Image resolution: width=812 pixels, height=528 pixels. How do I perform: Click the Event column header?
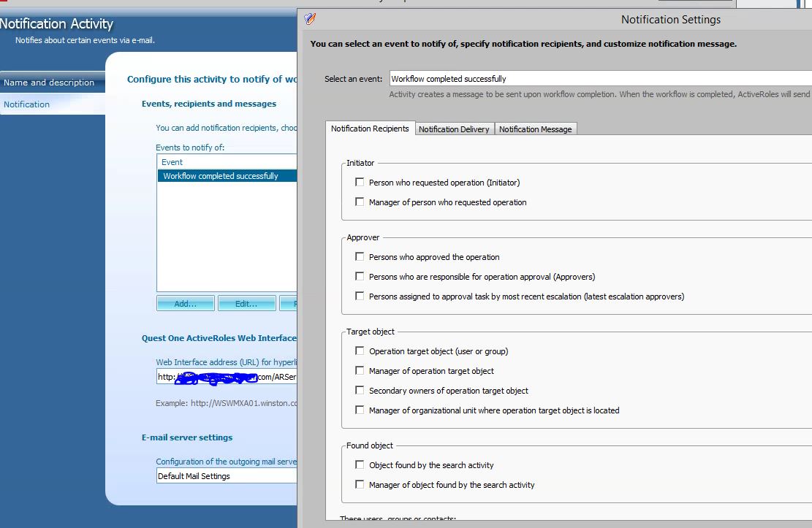click(227, 162)
